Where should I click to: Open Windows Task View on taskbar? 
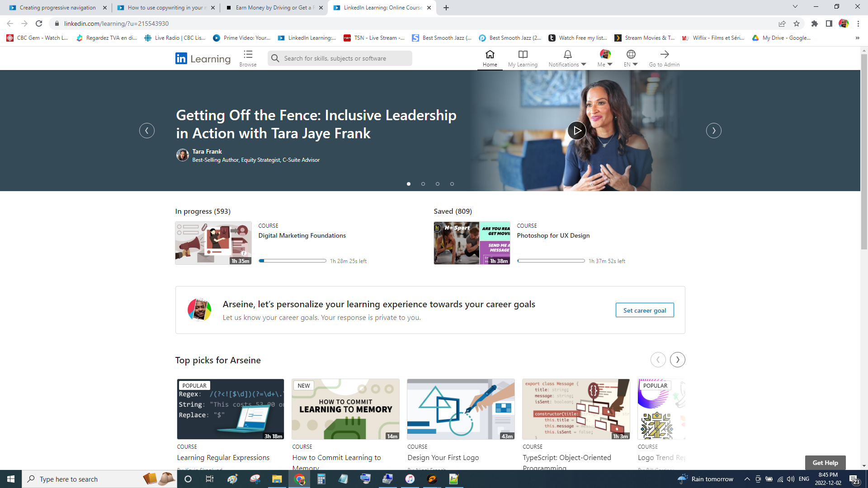209,479
